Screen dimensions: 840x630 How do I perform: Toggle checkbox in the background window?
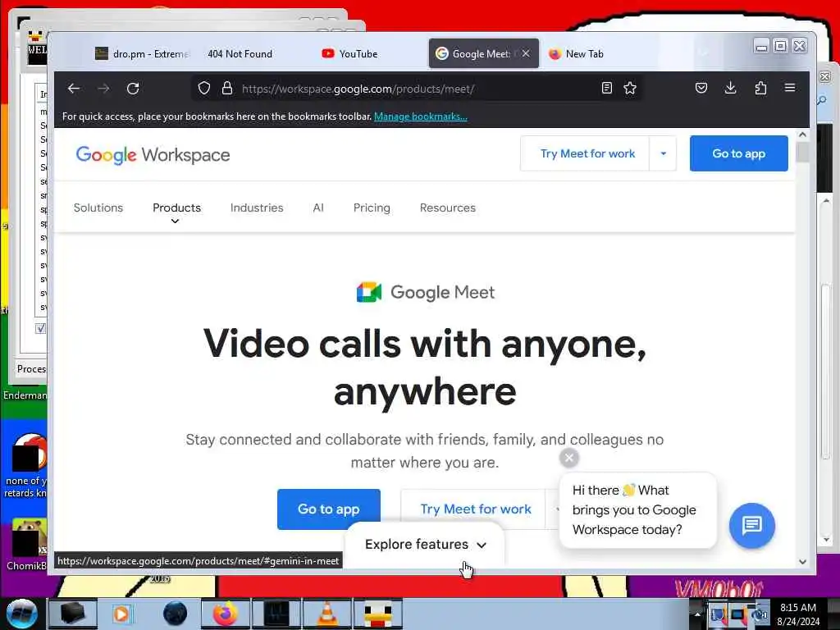click(x=40, y=328)
